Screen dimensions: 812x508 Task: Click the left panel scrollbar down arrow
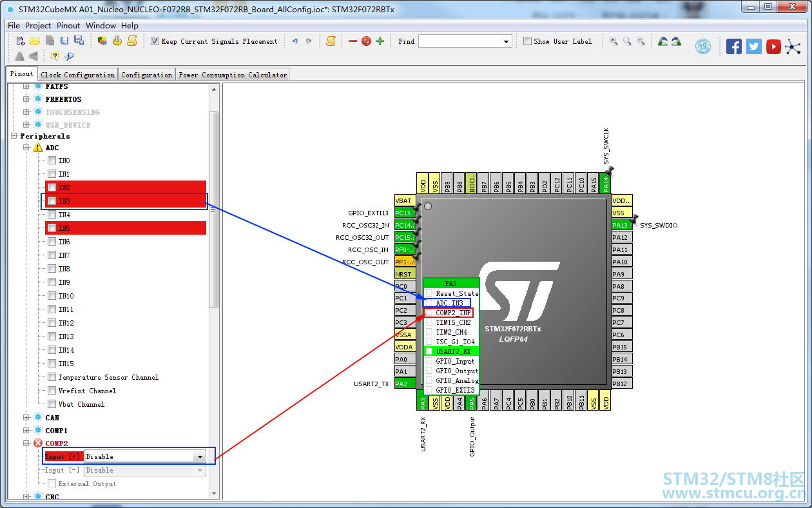click(214, 494)
